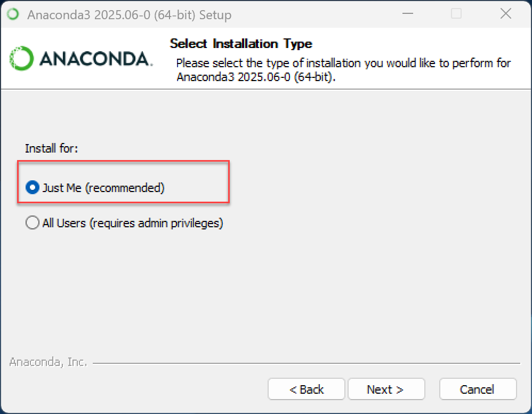Click the green Anaconda ring logo in header
The width and height of the screenshot is (532, 414).
click(22, 58)
